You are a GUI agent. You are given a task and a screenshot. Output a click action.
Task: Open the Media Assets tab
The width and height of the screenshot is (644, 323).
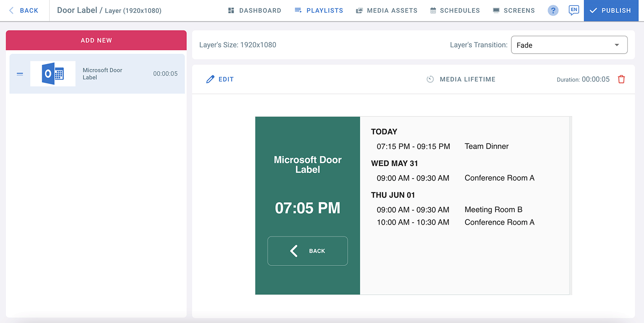(x=386, y=11)
